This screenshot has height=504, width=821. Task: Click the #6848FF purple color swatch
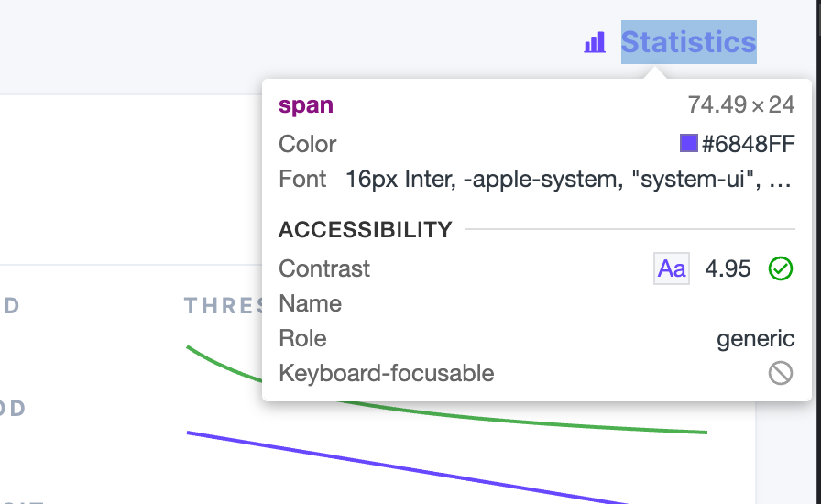tap(689, 144)
